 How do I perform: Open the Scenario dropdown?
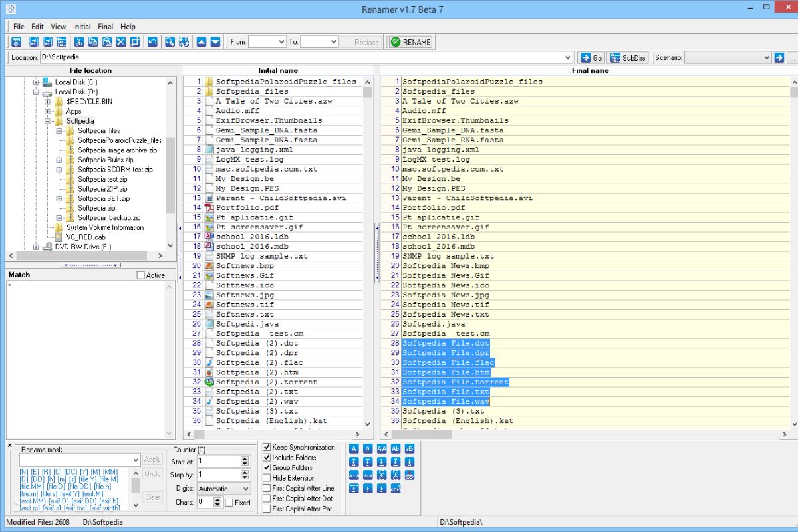click(x=727, y=58)
